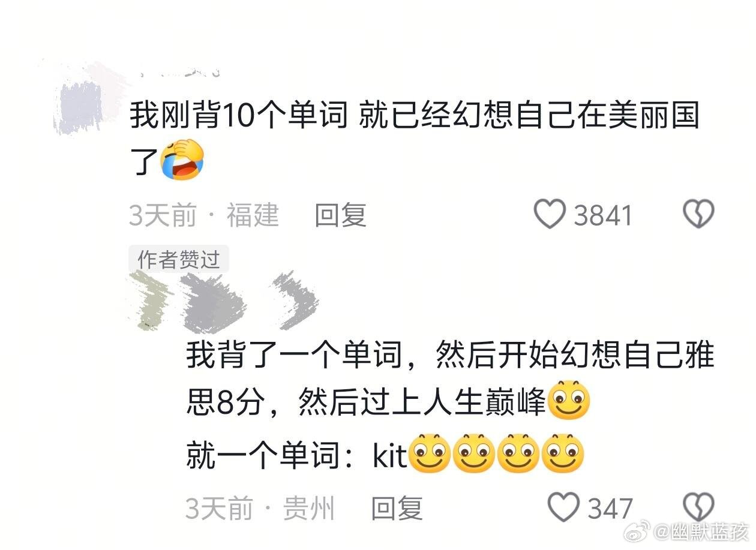
Task: Open the top commenter's blurred username
Action: coord(178,72)
